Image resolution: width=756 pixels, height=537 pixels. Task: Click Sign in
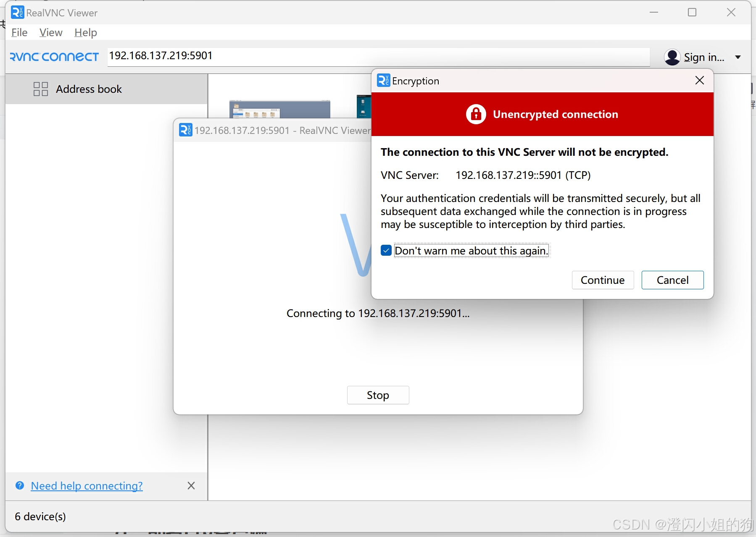tap(704, 57)
